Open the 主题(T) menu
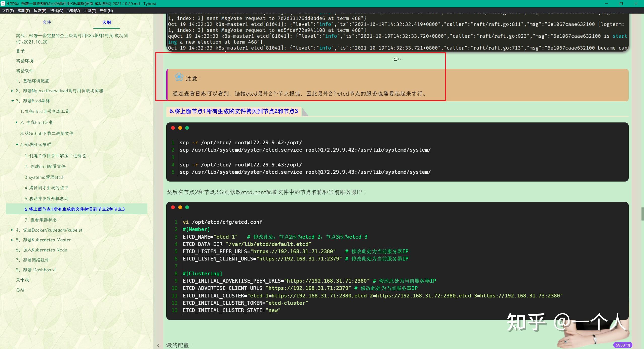644x349 pixels. pyautogui.click(x=90, y=11)
